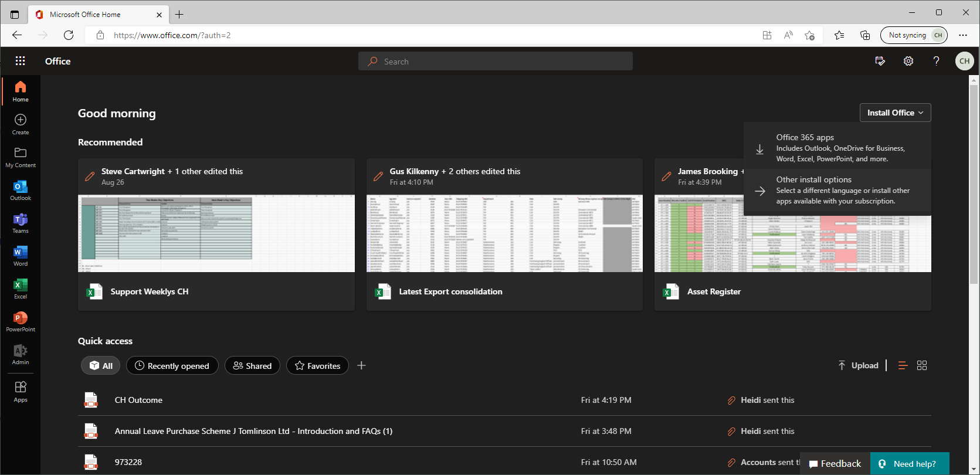Go back in the browser
This screenshot has height=475, width=980.
[x=17, y=35]
